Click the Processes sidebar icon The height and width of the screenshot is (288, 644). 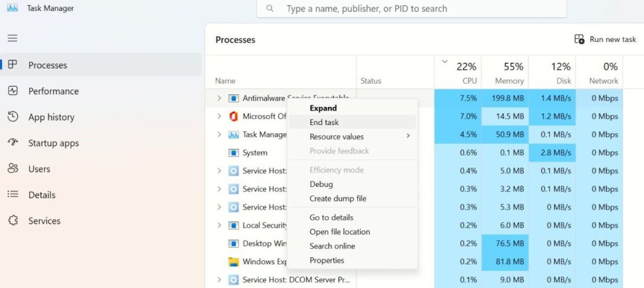13,65
